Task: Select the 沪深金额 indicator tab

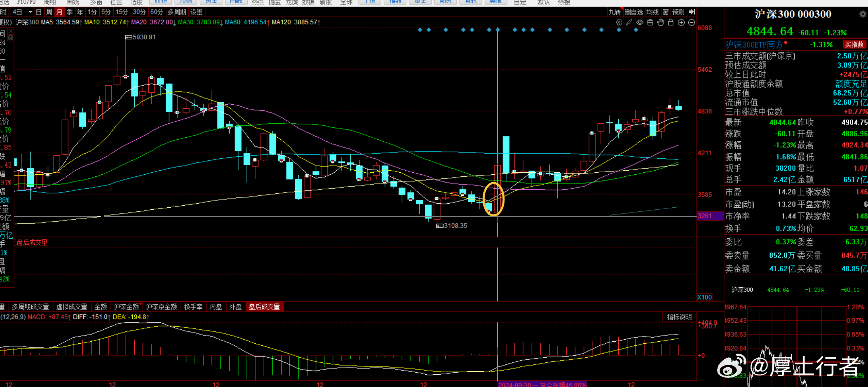Action: 127,307
